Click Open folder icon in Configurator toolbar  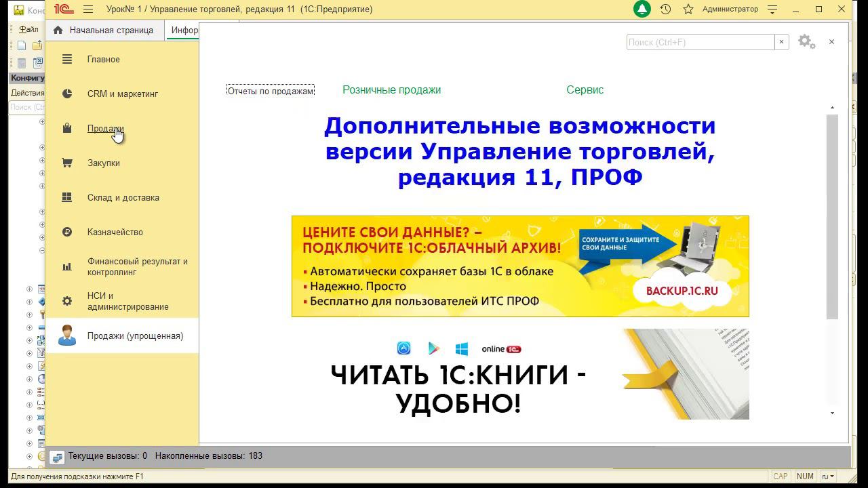pyautogui.click(x=38, y=45)
